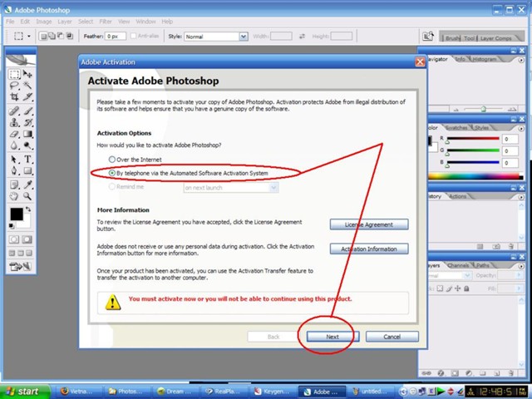Select the Pen tool
Viewport: 532px width, 399px height.
(x=14, y=170)
